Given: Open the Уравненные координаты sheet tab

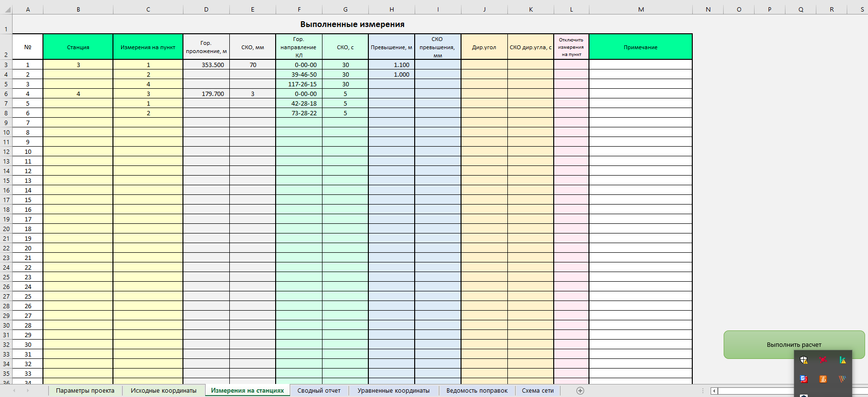Looking at the screenshot, I should click(x=393, y=391).
